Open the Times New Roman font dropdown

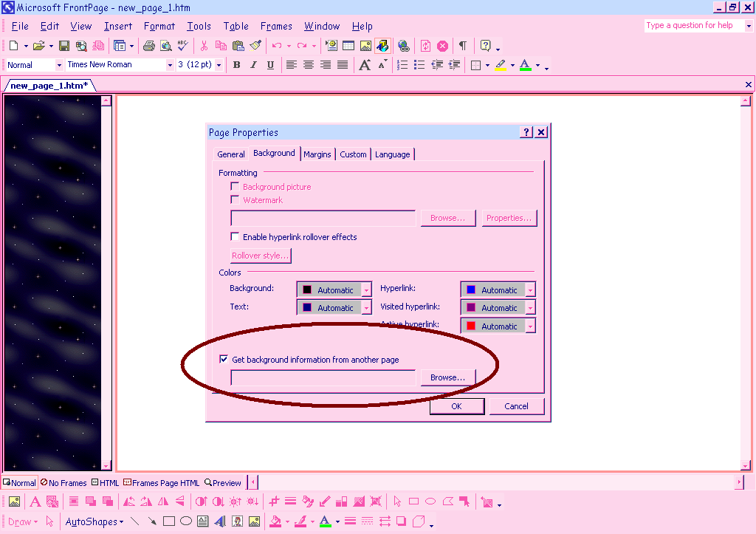pos(168,65)
